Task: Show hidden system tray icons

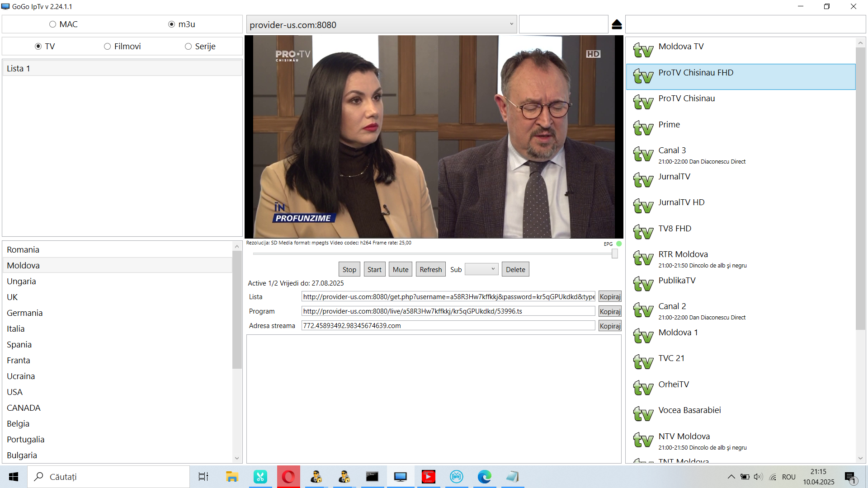Action: coord(731,477)
